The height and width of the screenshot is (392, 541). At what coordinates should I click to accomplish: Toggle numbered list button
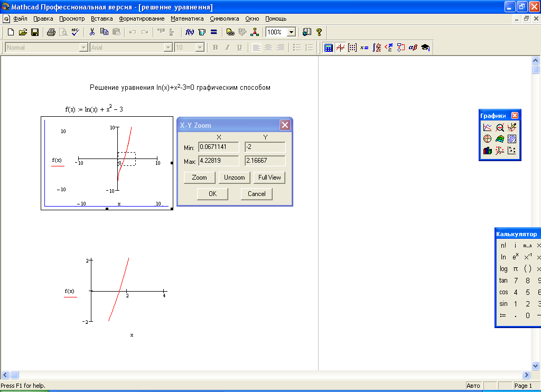pos(309,48)
